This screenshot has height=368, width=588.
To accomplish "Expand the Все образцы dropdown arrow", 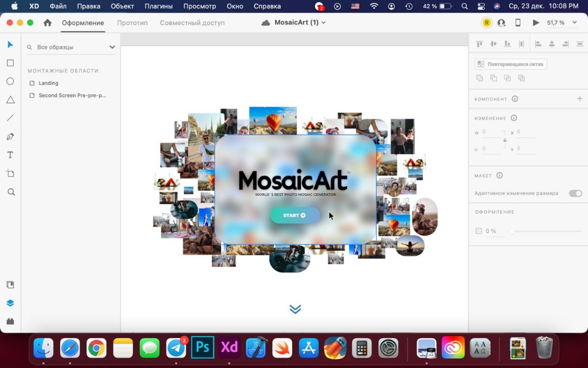I will [x=112, y=47].
